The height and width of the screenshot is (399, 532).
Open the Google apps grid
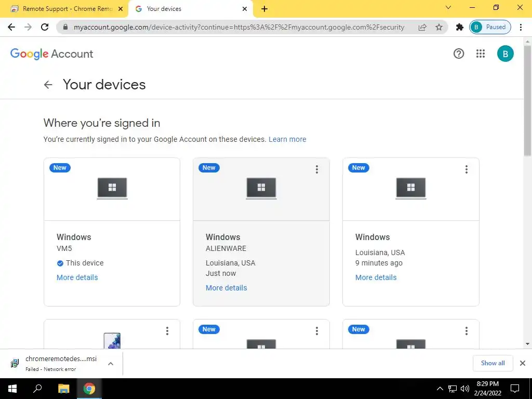tap(481, 54)
